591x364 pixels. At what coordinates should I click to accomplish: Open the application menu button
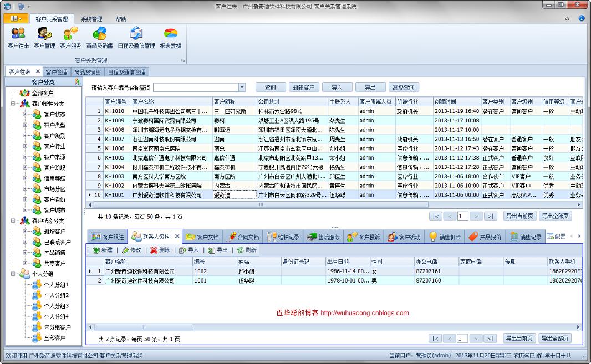point(15,18)
